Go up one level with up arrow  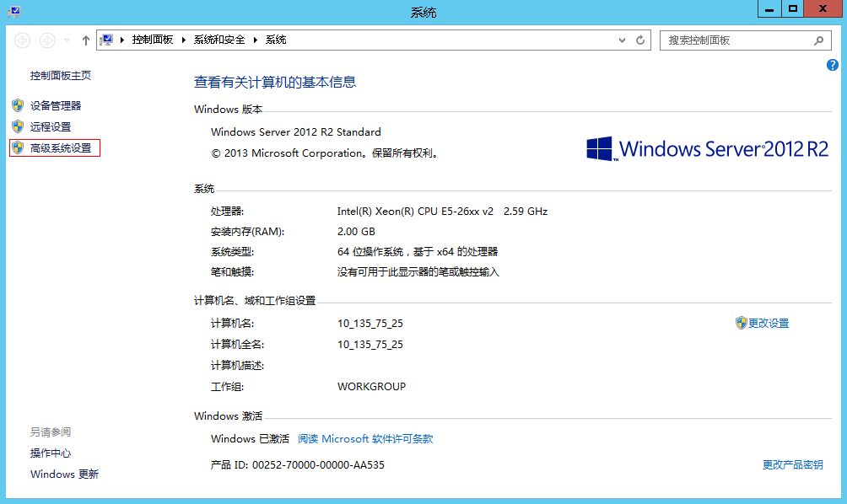[85, 40]
